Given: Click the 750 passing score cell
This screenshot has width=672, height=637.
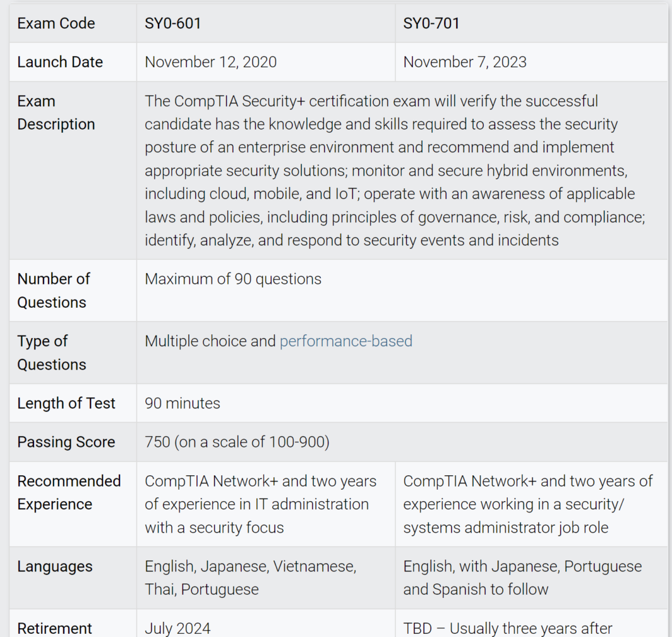Looking at the screenshot, I should (237, 442).
